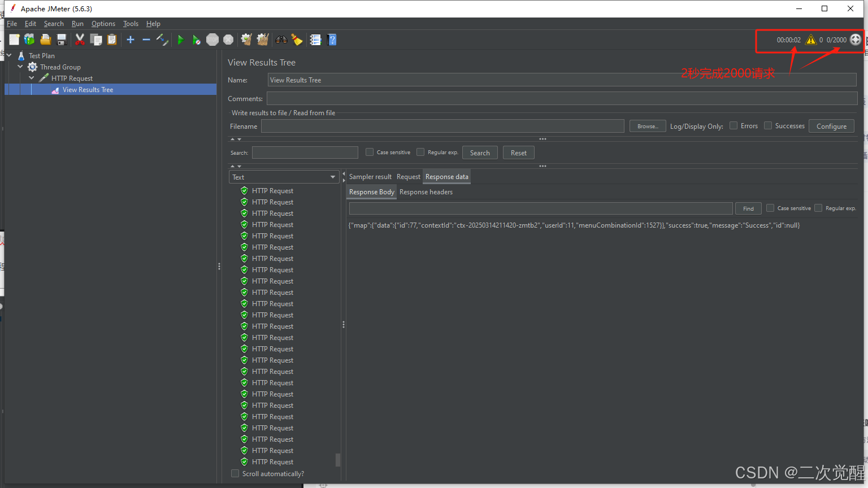
Task: Click the Shutdown test icon
Action: pyautogui.click(x=228, y=40)
